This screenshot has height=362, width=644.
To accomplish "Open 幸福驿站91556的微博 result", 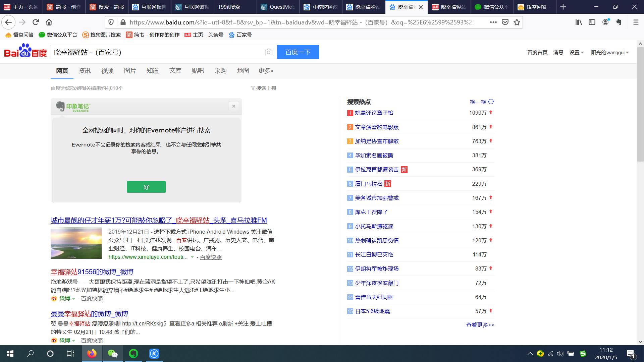I will pos(92,272).
